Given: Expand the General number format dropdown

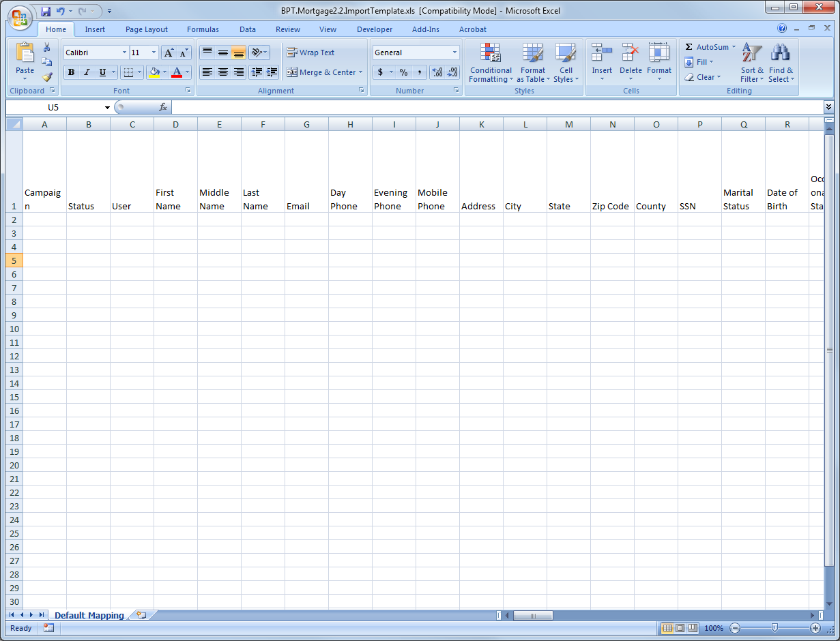Looking at the screenshot, I should 454,53.
